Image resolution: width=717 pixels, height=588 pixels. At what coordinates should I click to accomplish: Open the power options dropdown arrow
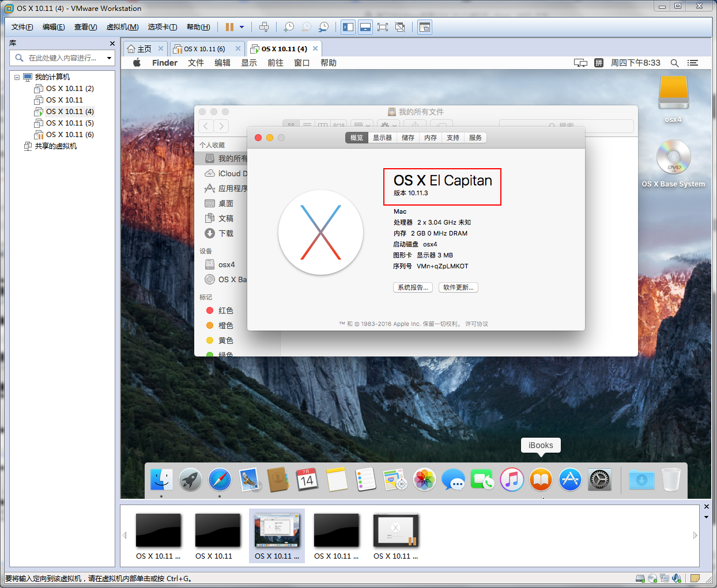click(x=241, y=27)
